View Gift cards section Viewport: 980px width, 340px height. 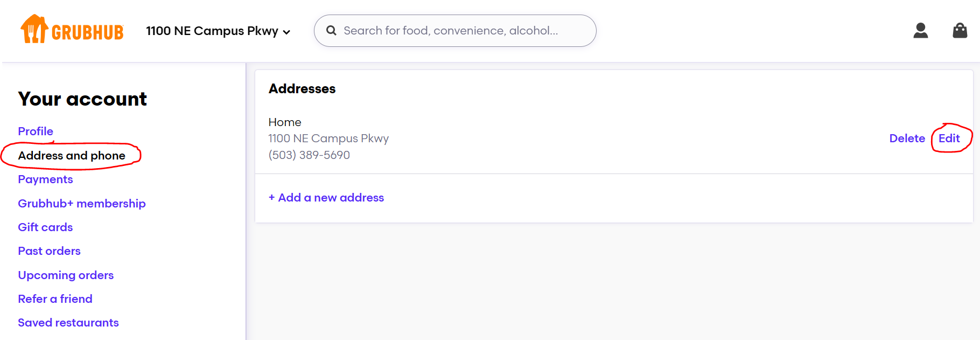pos(45,227)
